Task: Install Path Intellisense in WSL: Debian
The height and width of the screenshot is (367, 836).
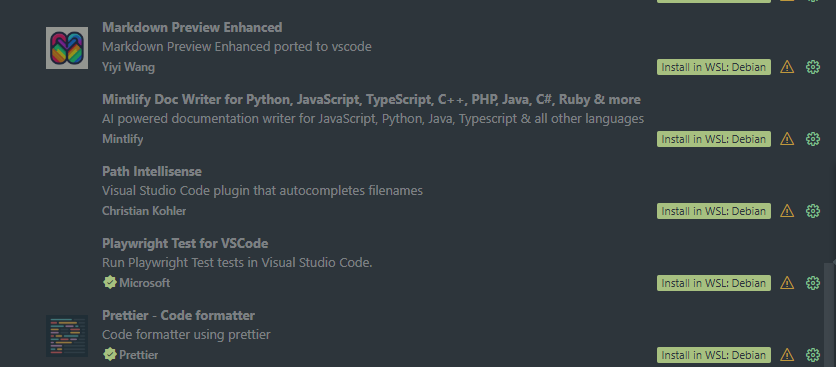Action: coord(714,211)
